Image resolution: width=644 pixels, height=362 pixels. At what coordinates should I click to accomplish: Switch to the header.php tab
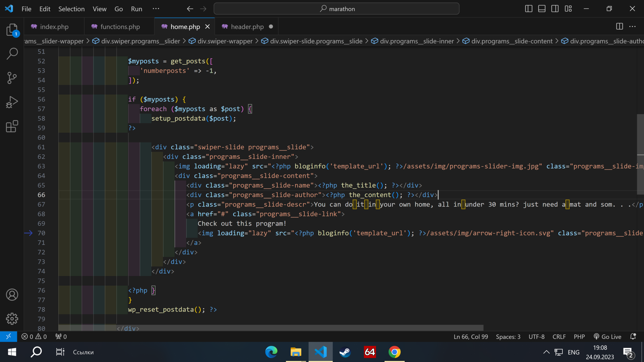click(247, 26)
